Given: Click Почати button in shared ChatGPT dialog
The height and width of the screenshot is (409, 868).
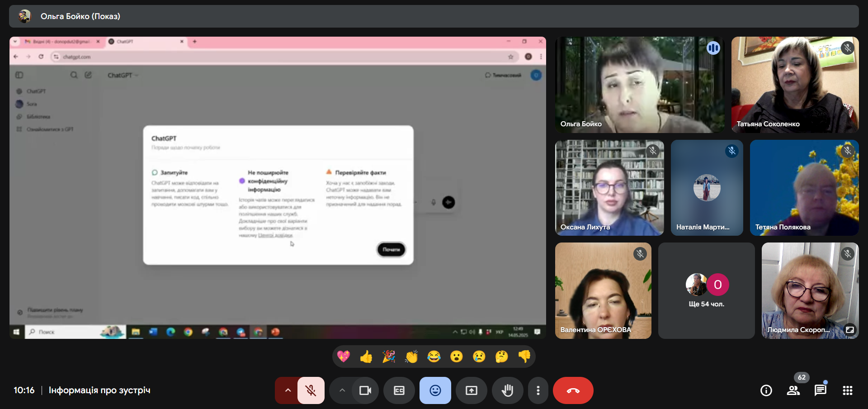Looking at the screenshot, I should click(x=392, y=249).
